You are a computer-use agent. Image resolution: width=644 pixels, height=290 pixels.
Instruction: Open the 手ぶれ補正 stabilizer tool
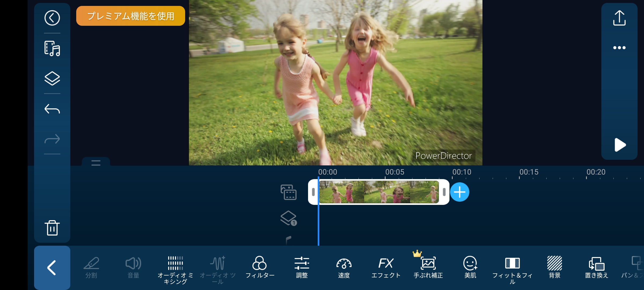(x=428, y=267)
